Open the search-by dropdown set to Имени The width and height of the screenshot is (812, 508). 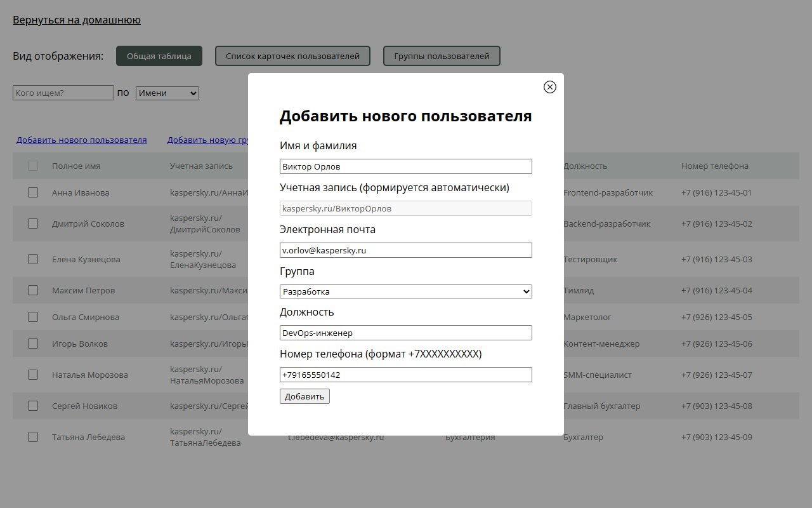click(x=167, y=93)
